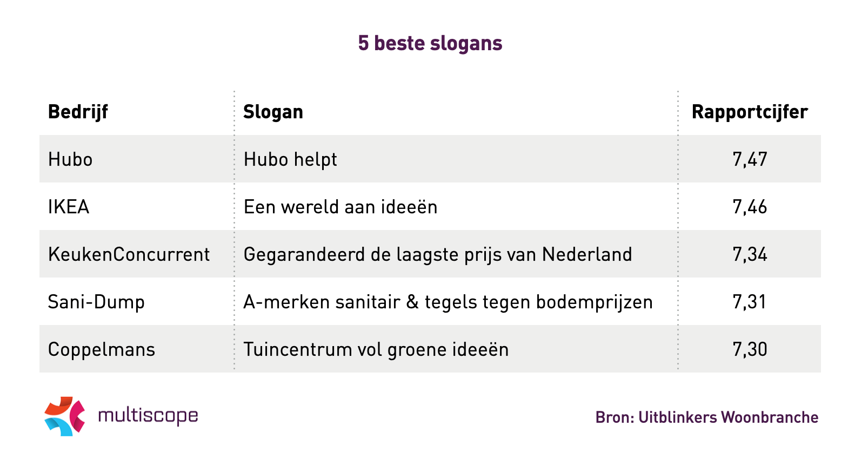Click the multiscope pinwheel logo icon
The width and height of the screenshot is (868, 460).
click(x=65, y=416)
